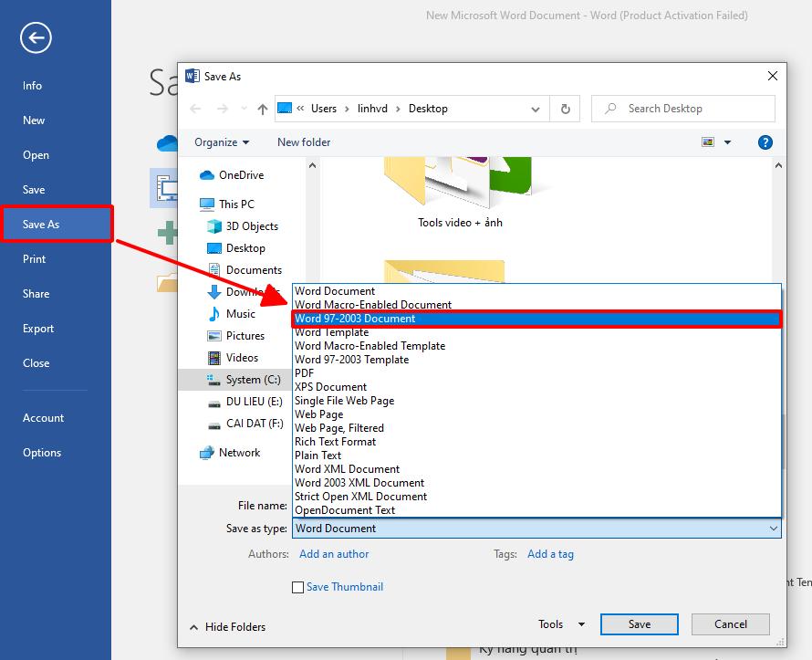Select DU LIEU (E:) drive
812x660 pixels.
tap(245, 402)
